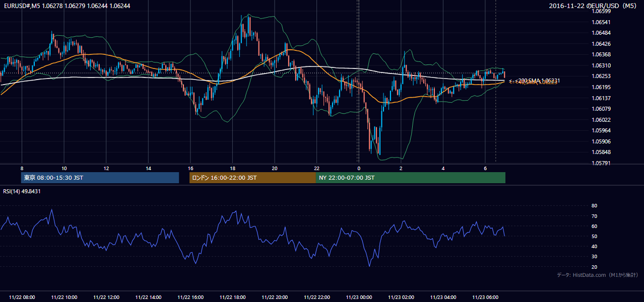Click price axis value 1.06599
The image size is (644, 302).
(601, 12)
